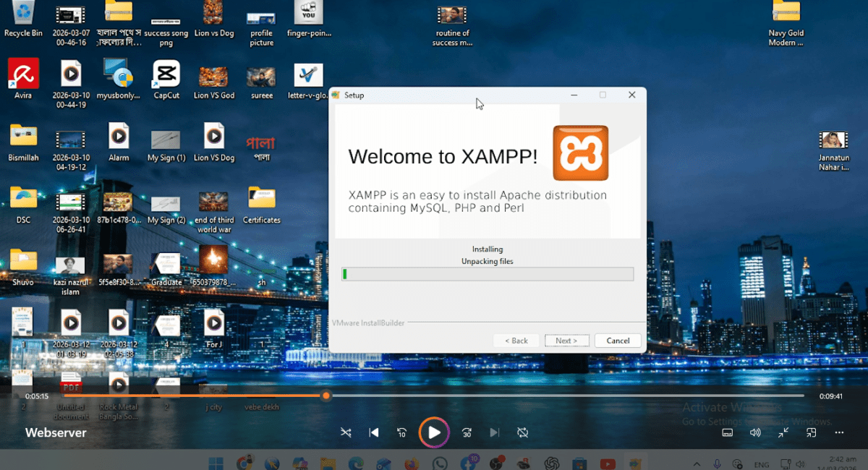Screen dimensions: 868x470
Task: Select end of third world war file
Action: click(x=214, y=211)
